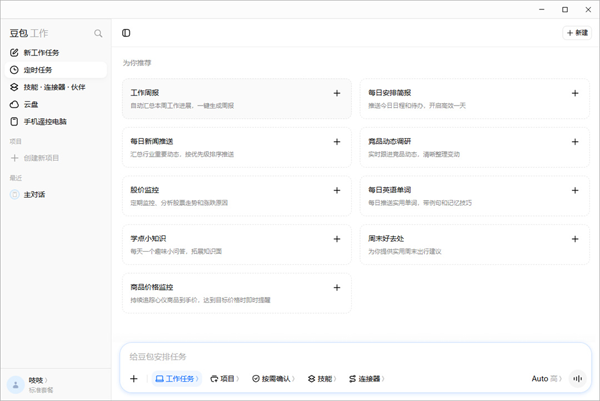Add the 工作周报 scheduled task via its plus
This screenshot has height=401, width=600.
pos(337,93)
